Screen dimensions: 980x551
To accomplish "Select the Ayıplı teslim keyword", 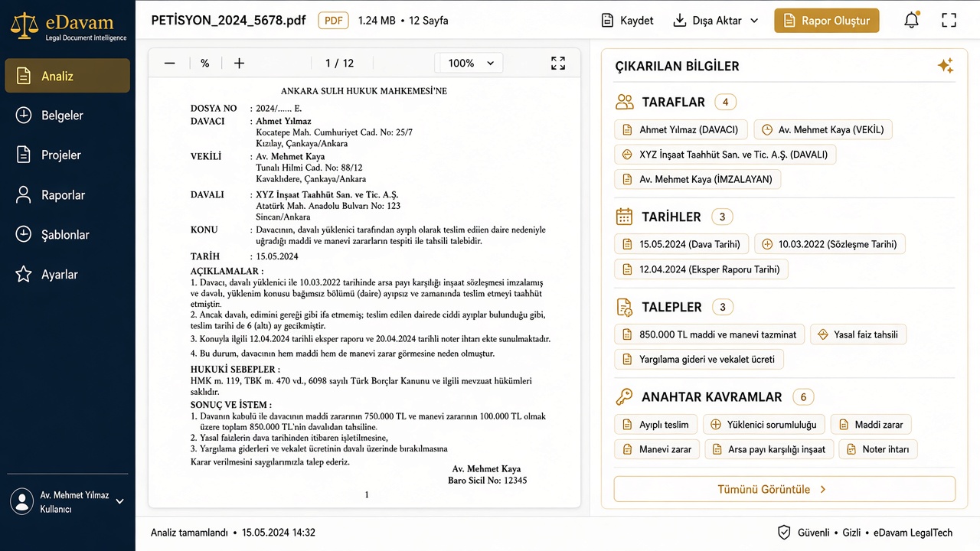I will click(656, 425).
